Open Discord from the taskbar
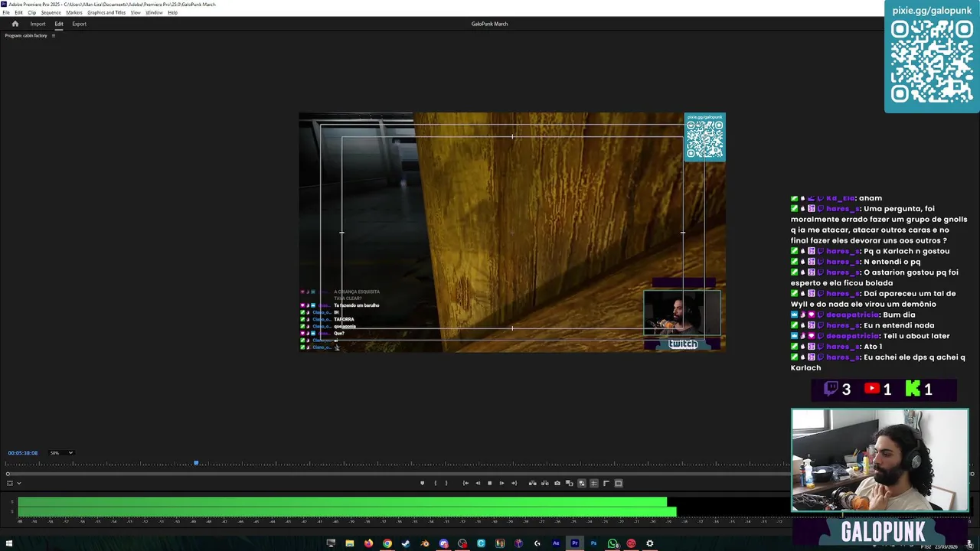 (x=444, y=543)
